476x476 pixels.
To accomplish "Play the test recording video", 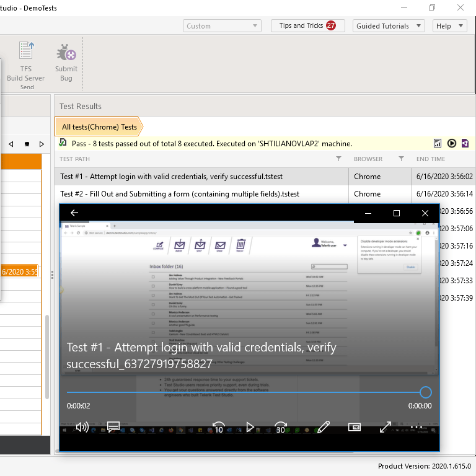I will tap(250, 428).
